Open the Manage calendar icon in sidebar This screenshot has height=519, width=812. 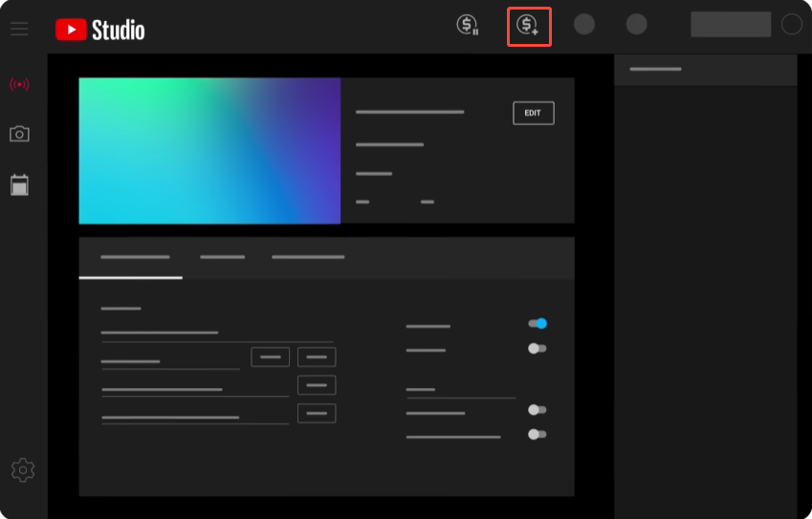pos(19,184)
